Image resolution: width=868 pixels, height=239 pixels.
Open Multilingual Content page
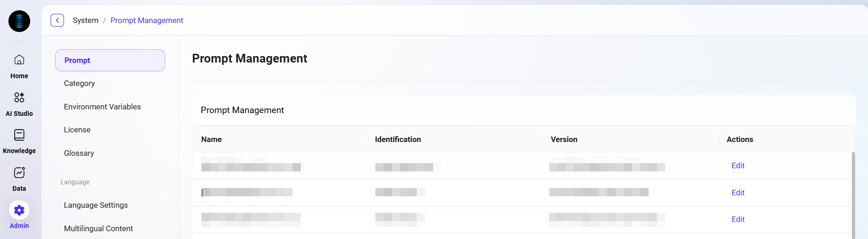[x=98, y=228]
